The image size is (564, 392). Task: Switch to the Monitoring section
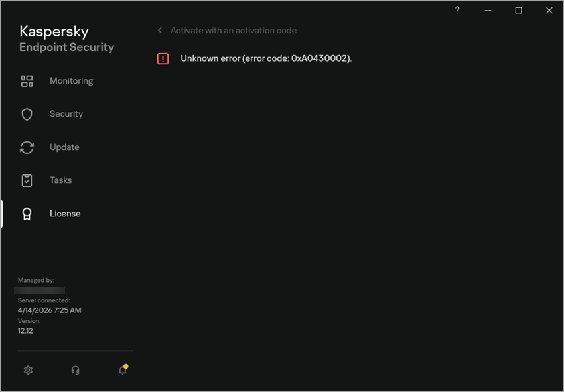tap(71, 81)
